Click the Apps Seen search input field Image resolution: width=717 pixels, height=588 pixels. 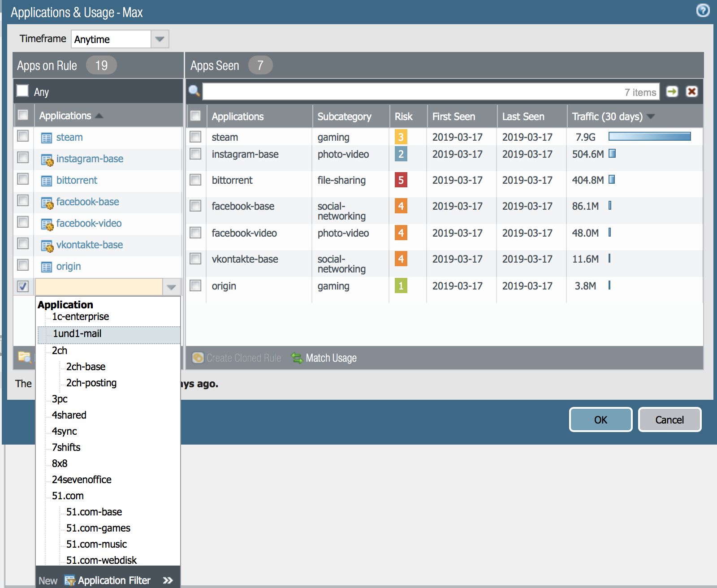coord(431,91)
